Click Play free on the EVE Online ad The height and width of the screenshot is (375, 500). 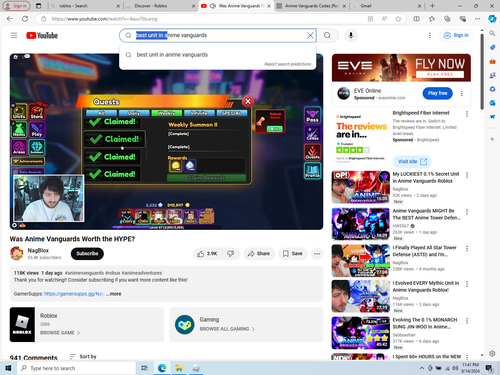(437, 93)
